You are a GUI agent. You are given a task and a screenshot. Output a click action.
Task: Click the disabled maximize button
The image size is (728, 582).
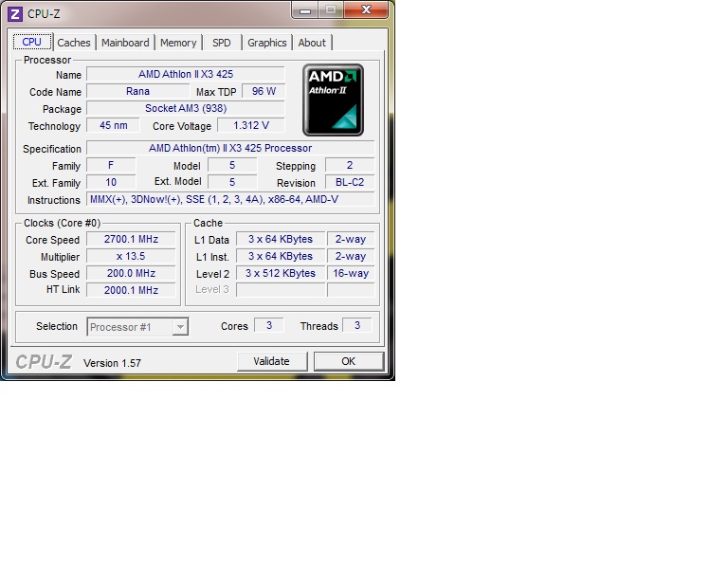[331, 9]
